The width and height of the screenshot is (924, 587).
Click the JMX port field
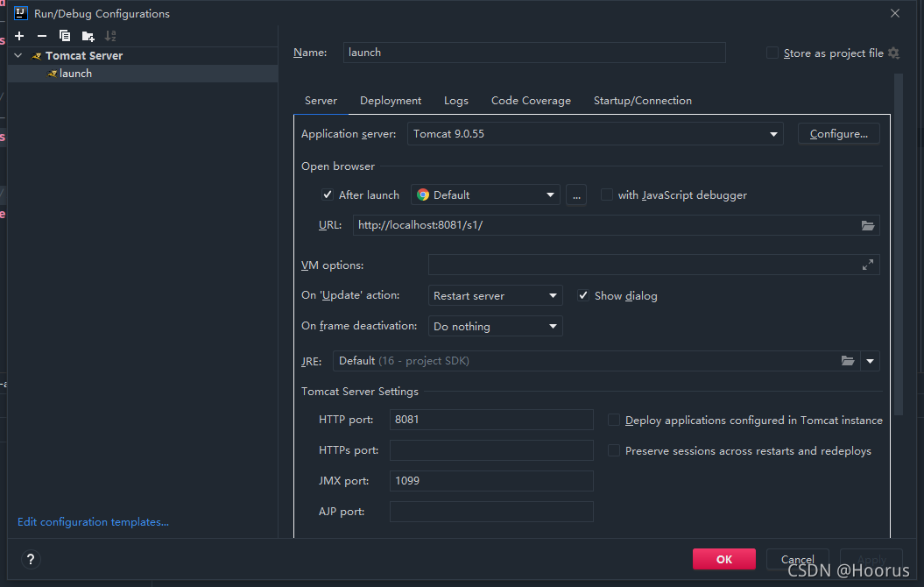[x=491, y=481]
